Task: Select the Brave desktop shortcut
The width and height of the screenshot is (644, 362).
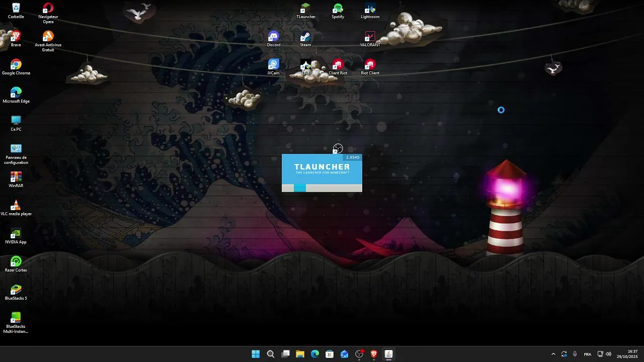Action: (x=16, y=39)
